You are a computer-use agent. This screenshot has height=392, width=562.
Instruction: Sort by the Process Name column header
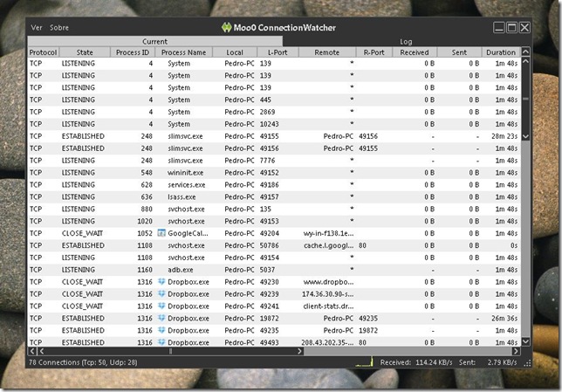(x=183, y=52)
